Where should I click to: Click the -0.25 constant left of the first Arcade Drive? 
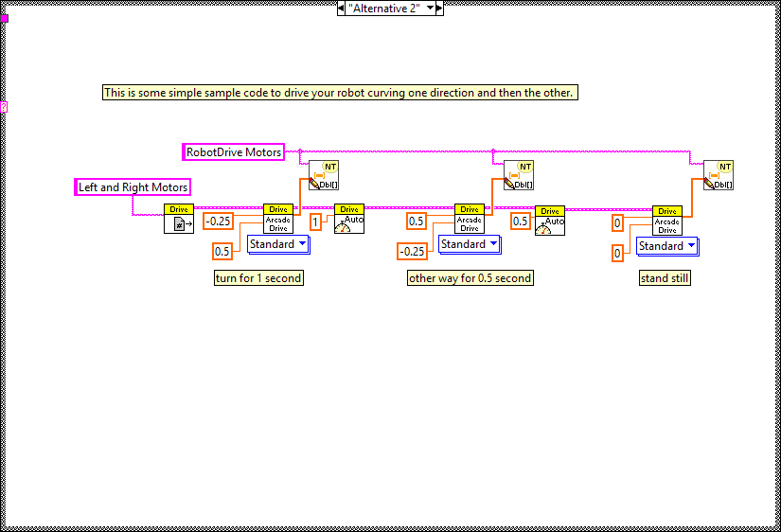point(219,222)
